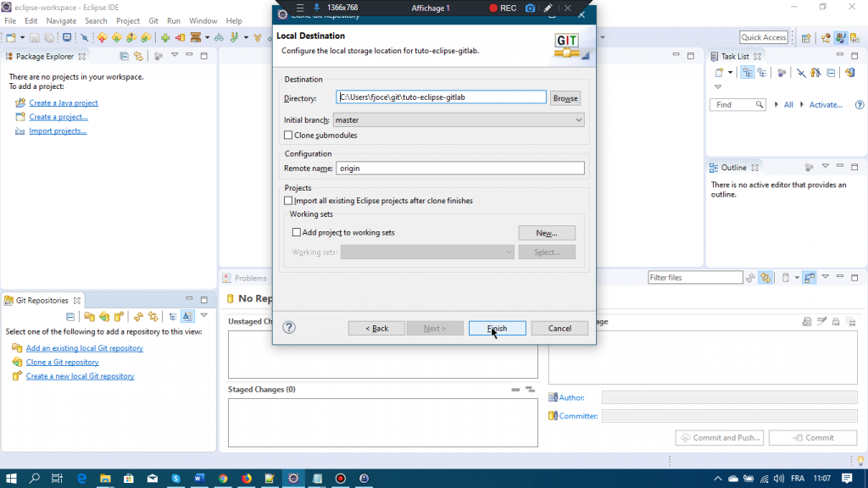Browse for the destination directory

[565, 98]
